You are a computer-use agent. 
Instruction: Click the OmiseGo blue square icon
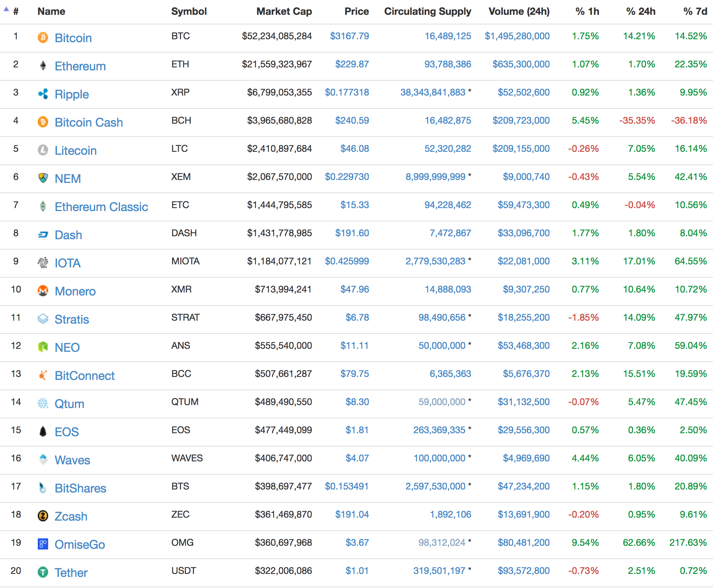coord(43,544)
